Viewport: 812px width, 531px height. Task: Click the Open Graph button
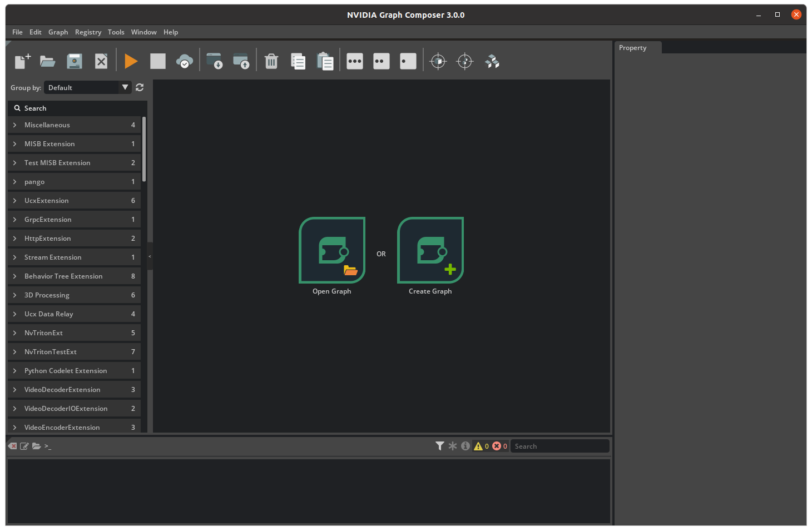pyautogui.click(x=332, y=250)
